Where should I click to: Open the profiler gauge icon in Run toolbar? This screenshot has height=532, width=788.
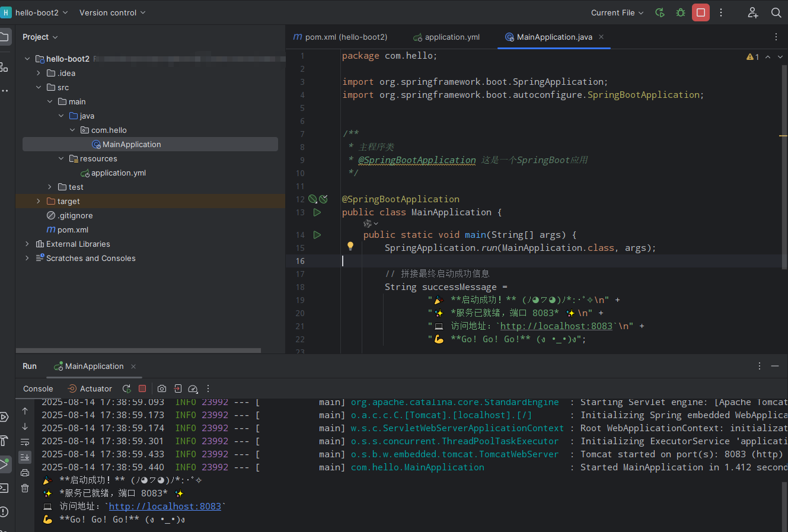pyautogui.click(x=193, y=388)
